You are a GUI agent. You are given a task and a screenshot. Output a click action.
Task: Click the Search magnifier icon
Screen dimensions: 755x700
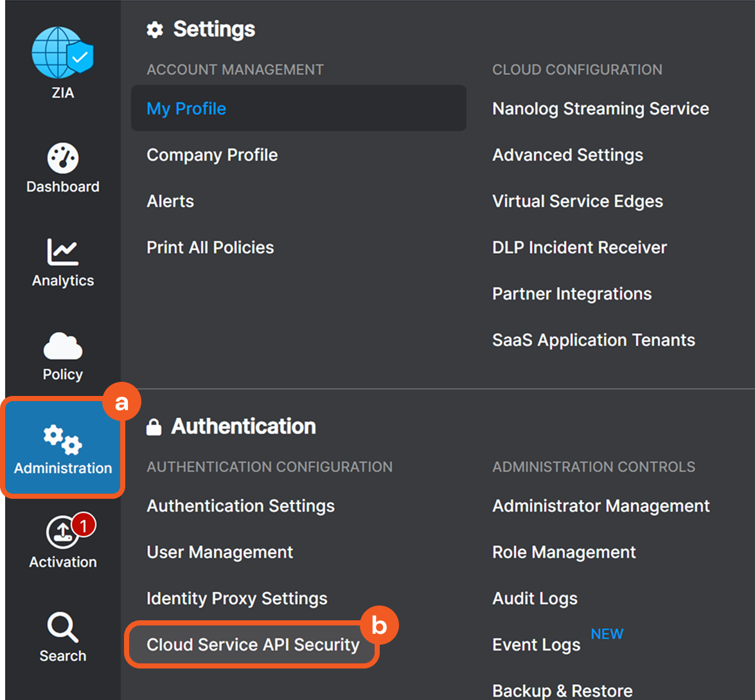click(x=63, y=627)
